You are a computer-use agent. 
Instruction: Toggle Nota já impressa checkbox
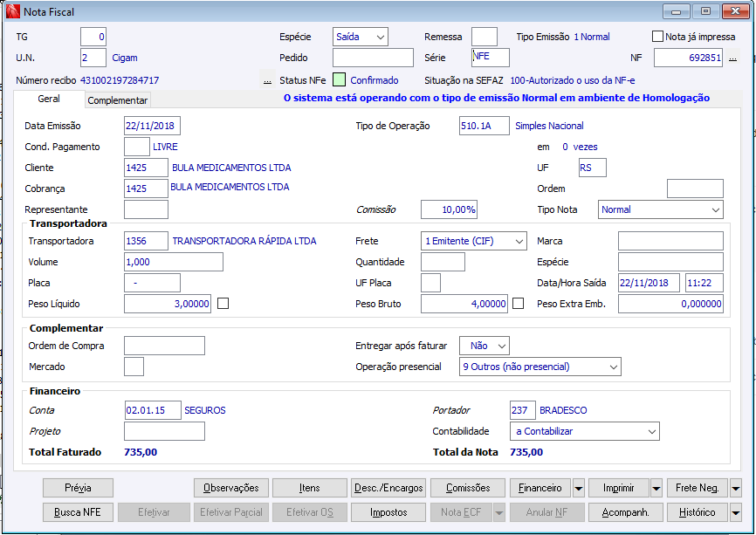657,37
